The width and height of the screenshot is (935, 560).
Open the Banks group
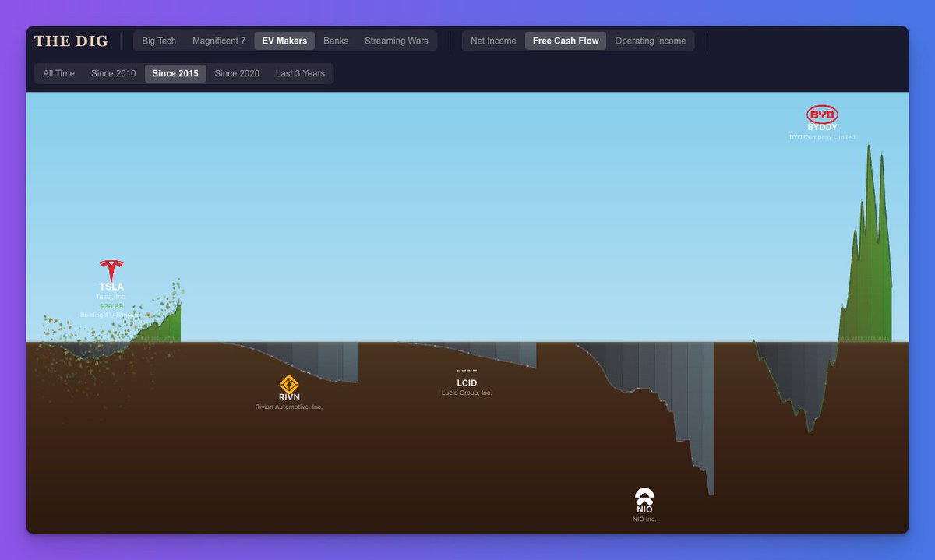[x=336, y=41]
